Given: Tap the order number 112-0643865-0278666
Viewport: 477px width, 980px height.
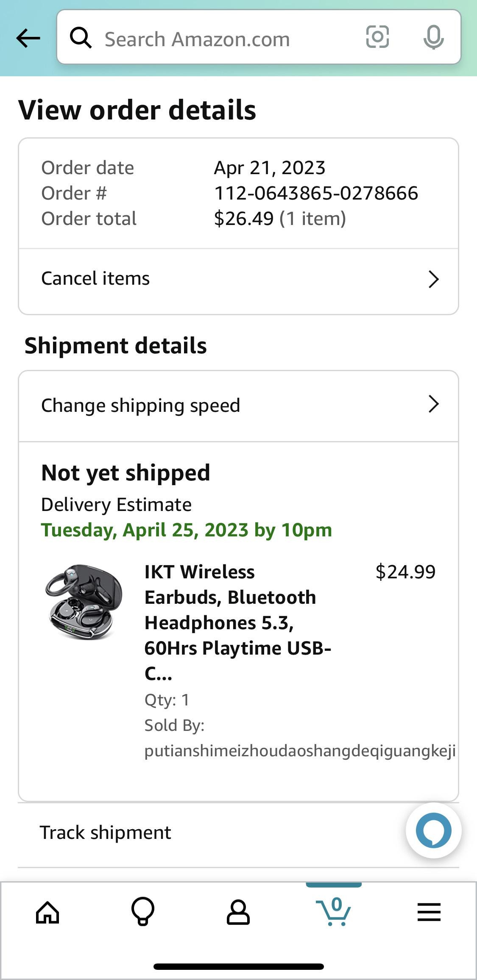Looking at the screenshot, I should click(316, 193).
